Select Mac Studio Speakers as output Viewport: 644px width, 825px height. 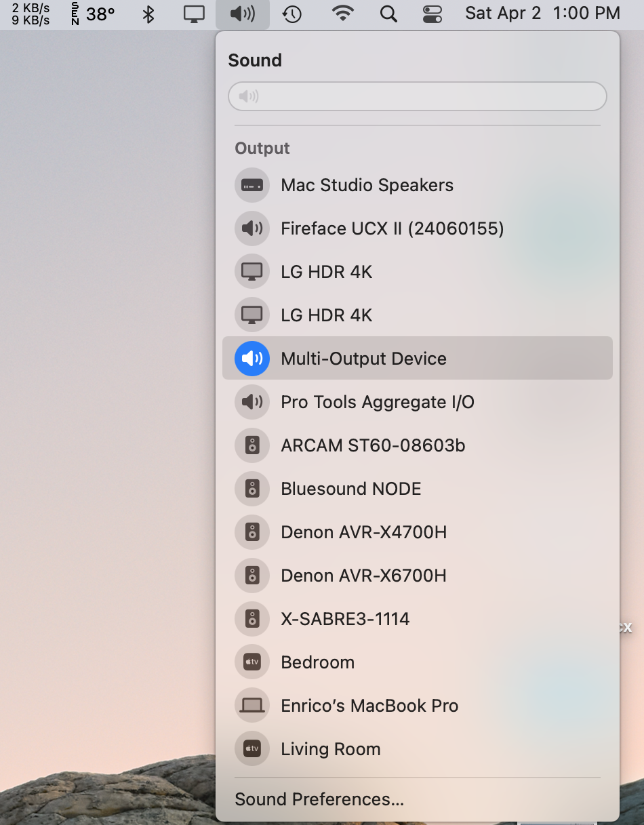tap(367, 185)
